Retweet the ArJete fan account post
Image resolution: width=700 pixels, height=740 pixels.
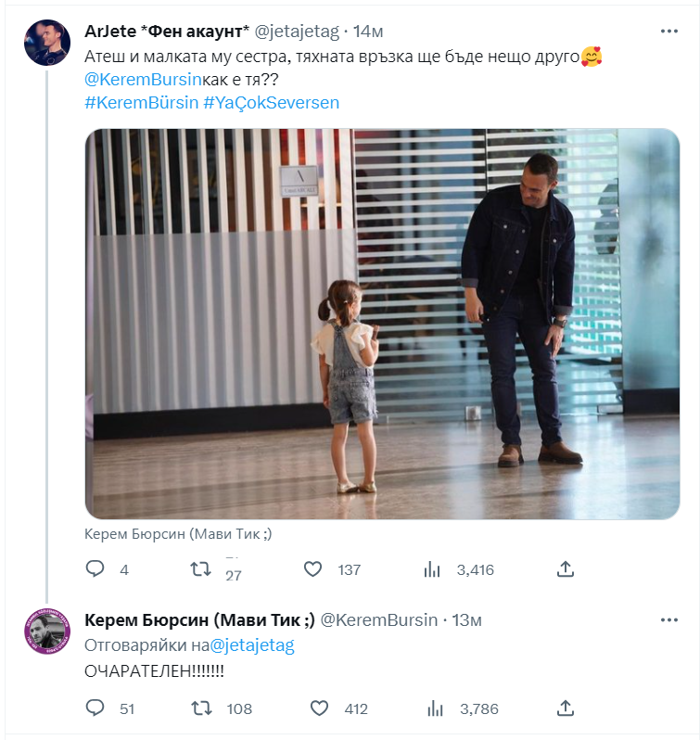point(200,569)
